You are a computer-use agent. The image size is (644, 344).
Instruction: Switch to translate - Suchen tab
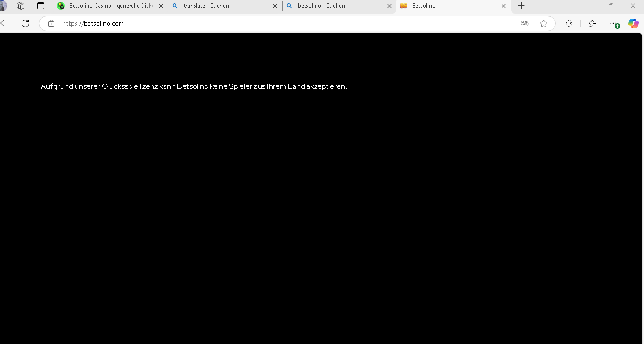(x=220, y=6)
